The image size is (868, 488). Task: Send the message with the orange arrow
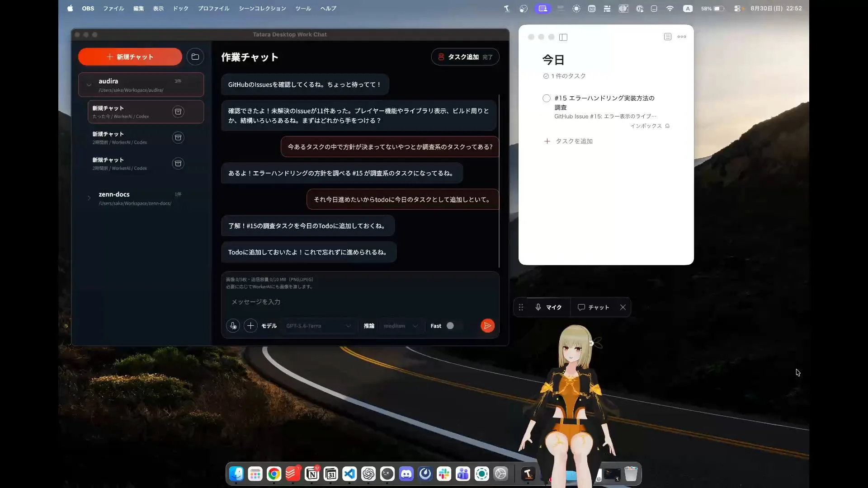487,326
